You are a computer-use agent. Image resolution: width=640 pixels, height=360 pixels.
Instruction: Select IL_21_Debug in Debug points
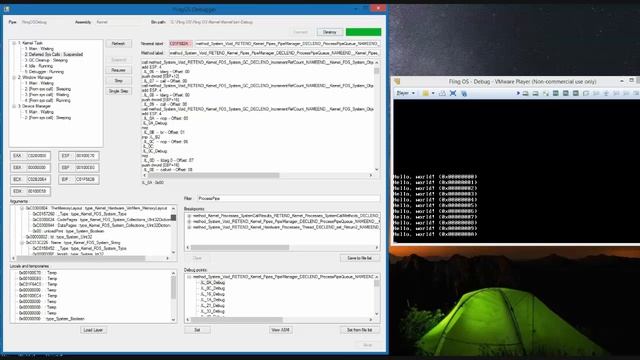point(212,305)
